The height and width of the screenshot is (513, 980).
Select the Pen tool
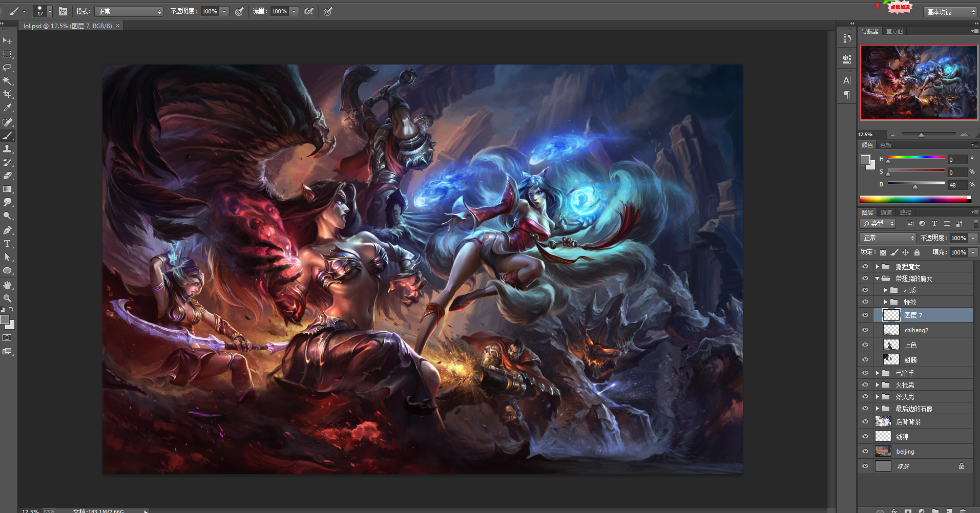[x=7, y=230]
